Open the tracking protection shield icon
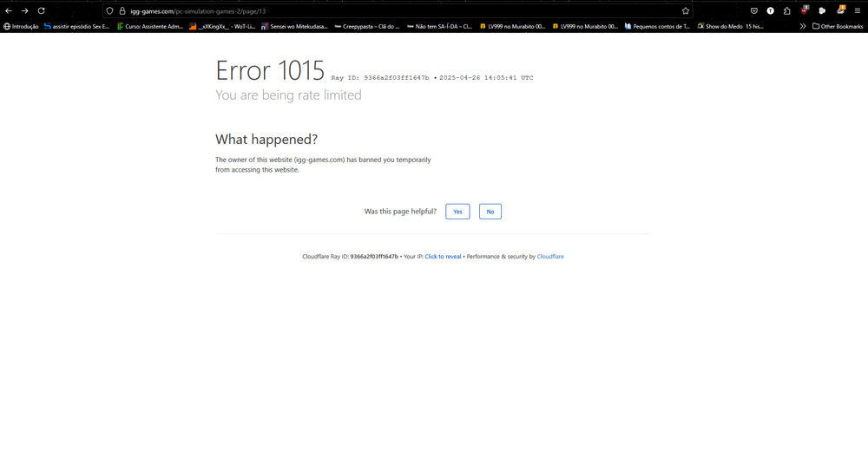This screenshot has width=868, height=470. click(x=109, y=11)
